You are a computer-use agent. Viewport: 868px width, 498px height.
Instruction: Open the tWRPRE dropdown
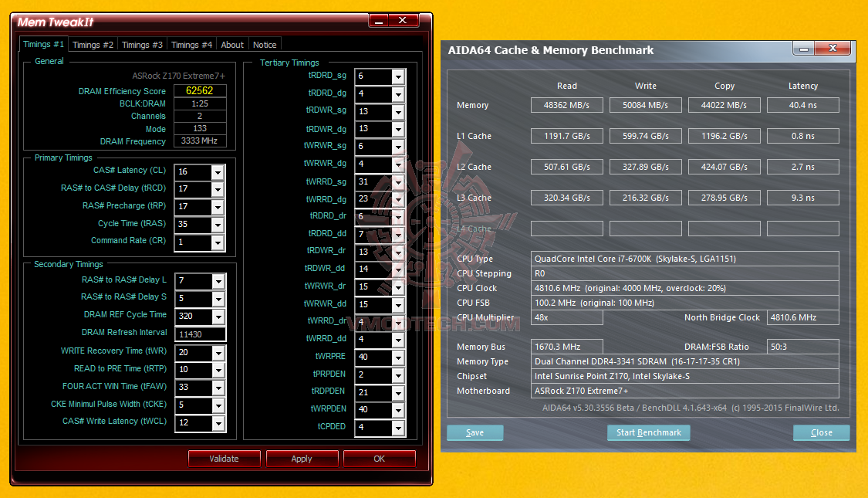tap(398, 357)
